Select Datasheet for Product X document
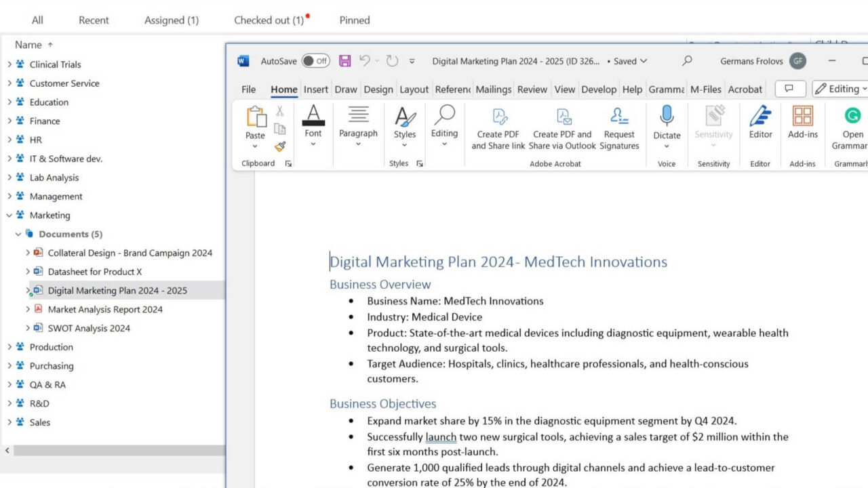 click(95, 272)
